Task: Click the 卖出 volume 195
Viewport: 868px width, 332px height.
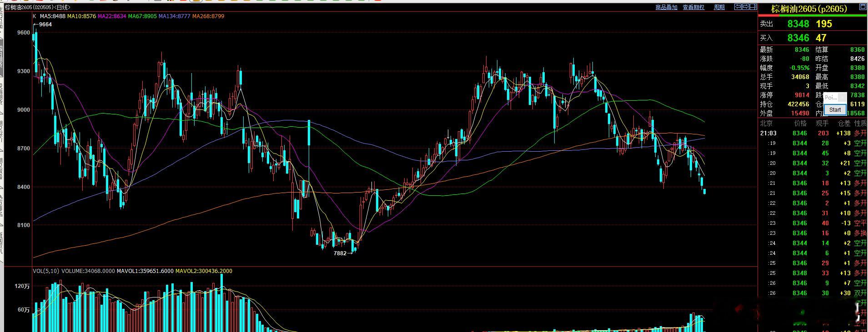Action: (824, 24)
